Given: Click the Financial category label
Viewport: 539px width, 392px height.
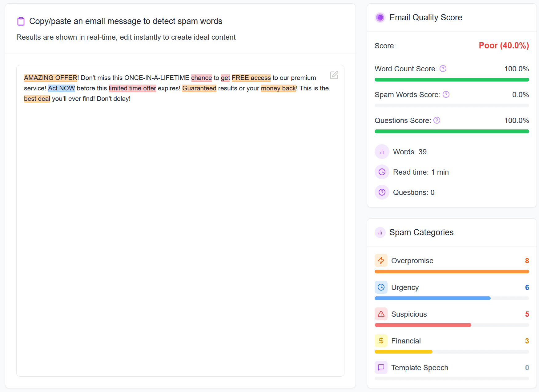Looking at the screenshot, I should (x=406, y=341).
